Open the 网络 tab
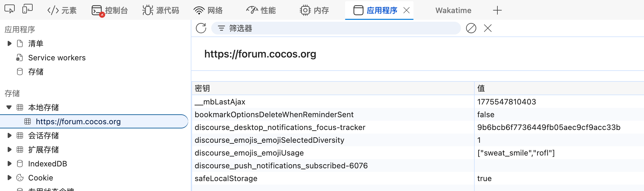This screenshot has height=191, width=644. click(208, 11)
